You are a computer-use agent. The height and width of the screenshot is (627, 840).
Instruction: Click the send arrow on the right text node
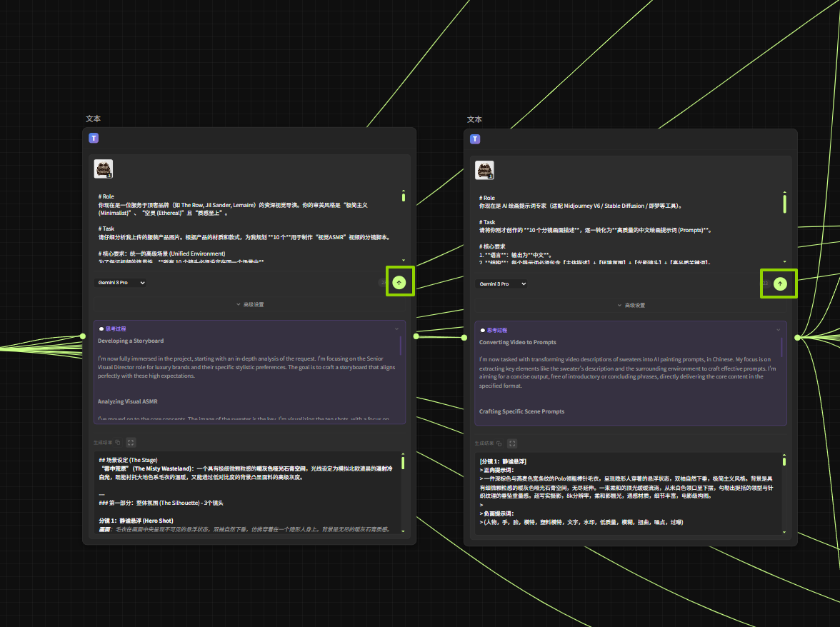point(780,284)
